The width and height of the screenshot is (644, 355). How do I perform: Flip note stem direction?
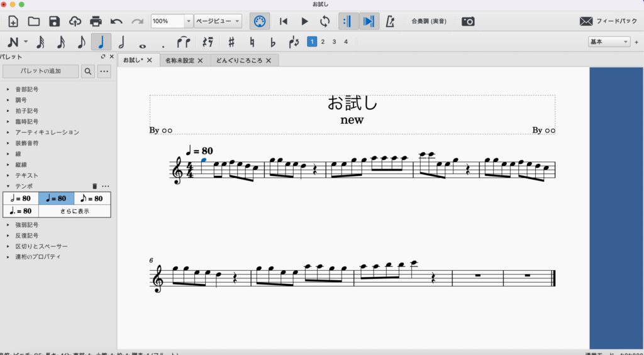pyautogui.click(x=294, y=42)
